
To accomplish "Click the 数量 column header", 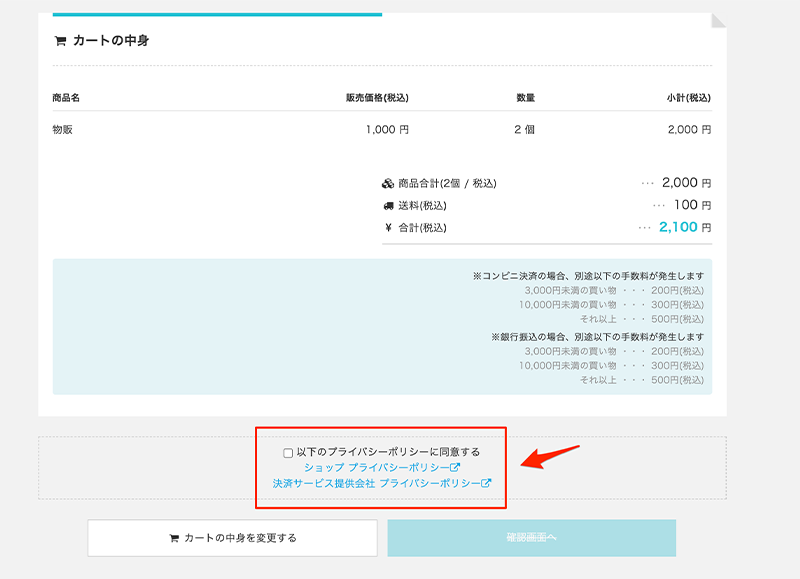I will point(525,98).
